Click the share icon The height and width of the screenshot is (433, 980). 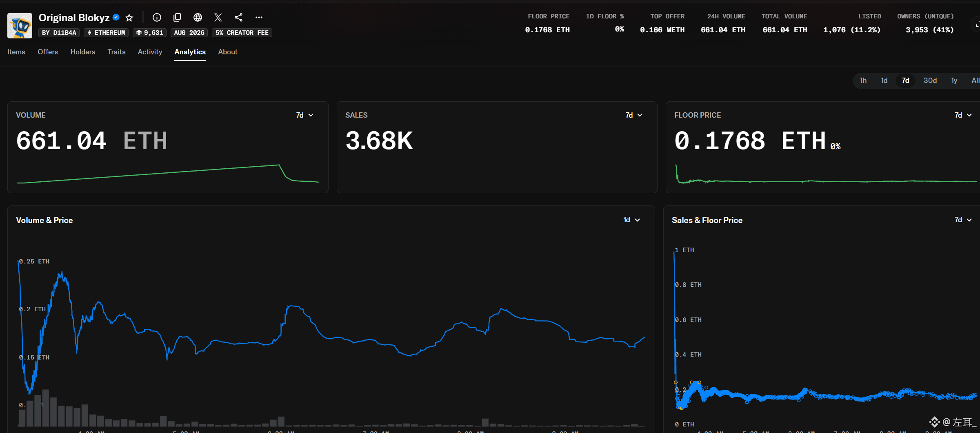click(239, 17)
